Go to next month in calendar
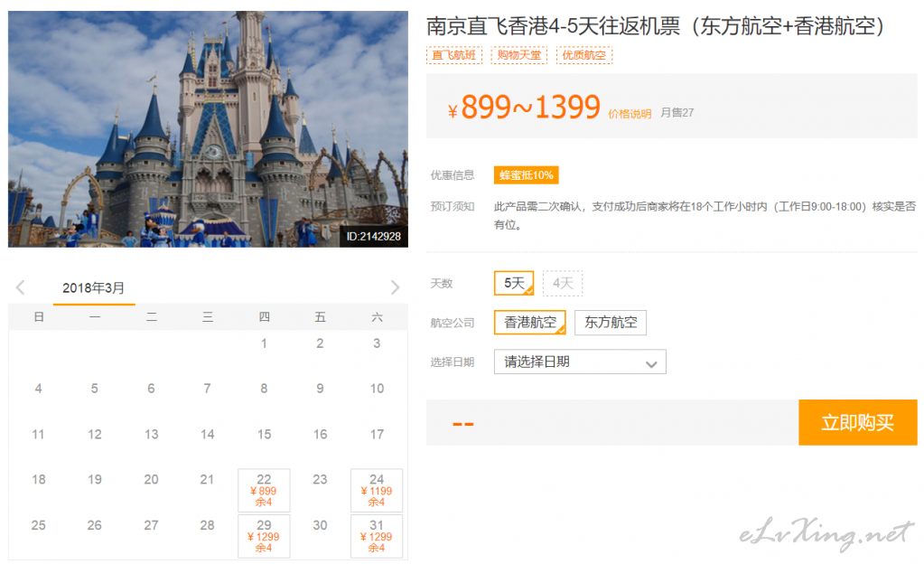Viewport: 924px width, 564px height. 395,288
